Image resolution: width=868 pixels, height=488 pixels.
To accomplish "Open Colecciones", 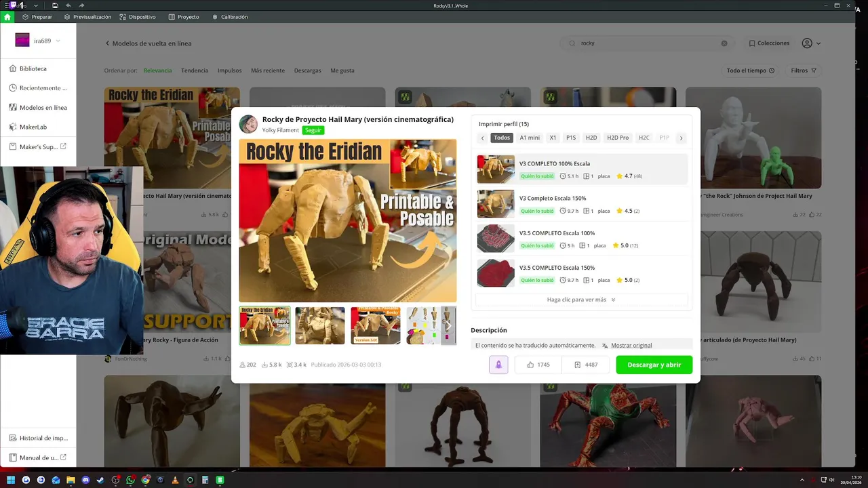I will point(769,43).
